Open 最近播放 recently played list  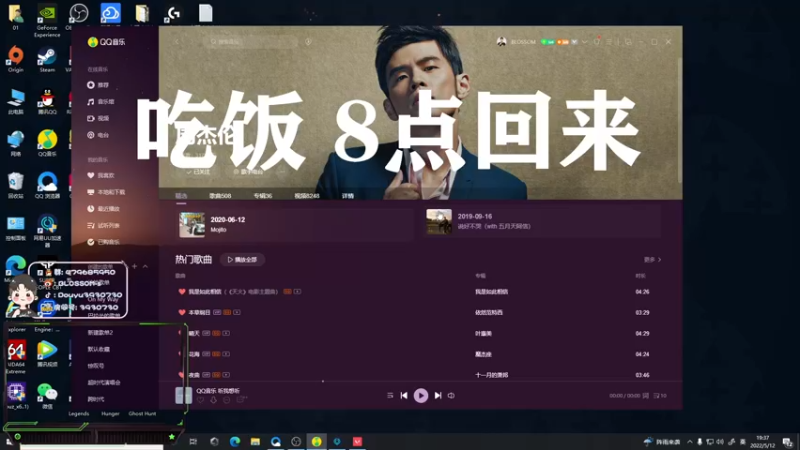104,209
